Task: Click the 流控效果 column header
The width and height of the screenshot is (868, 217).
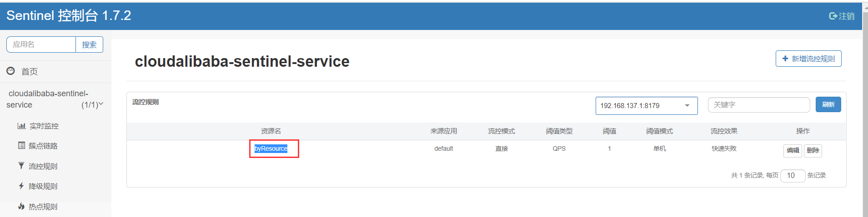Action: pyautogui.click(x=724, y=131)
